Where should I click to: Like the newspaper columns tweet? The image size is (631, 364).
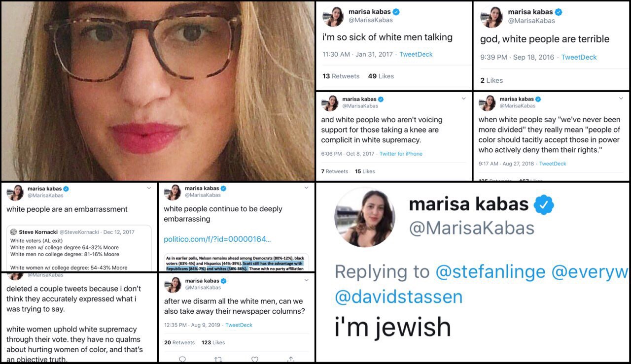255,359
